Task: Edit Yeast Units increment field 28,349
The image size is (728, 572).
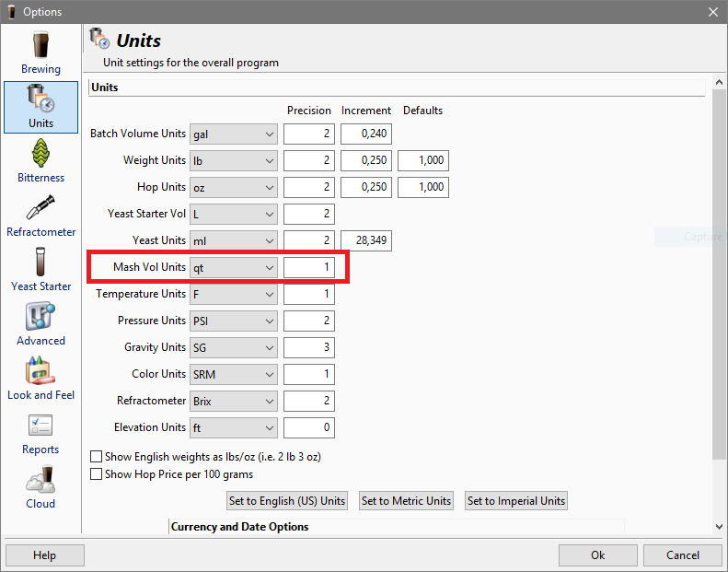Action: pos(366,240)
